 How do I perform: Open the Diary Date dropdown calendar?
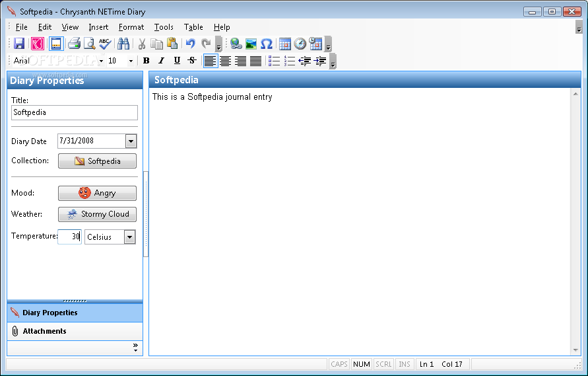click(131, 141)
